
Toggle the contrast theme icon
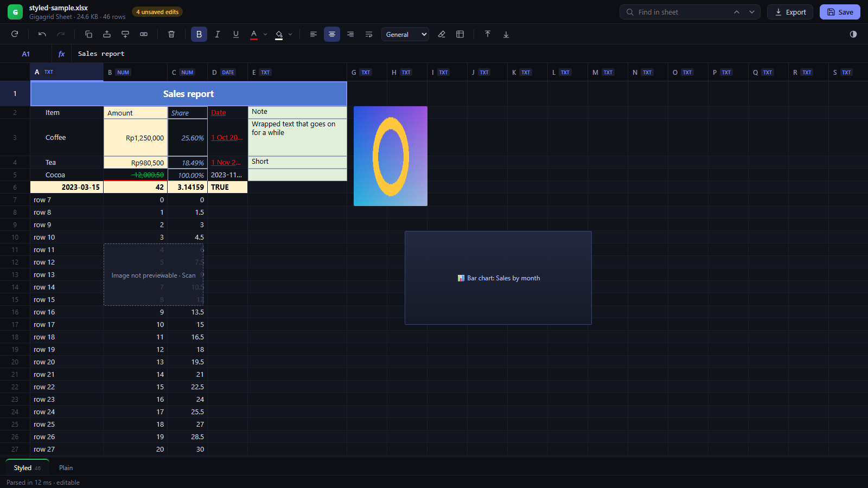pos(853,34)
